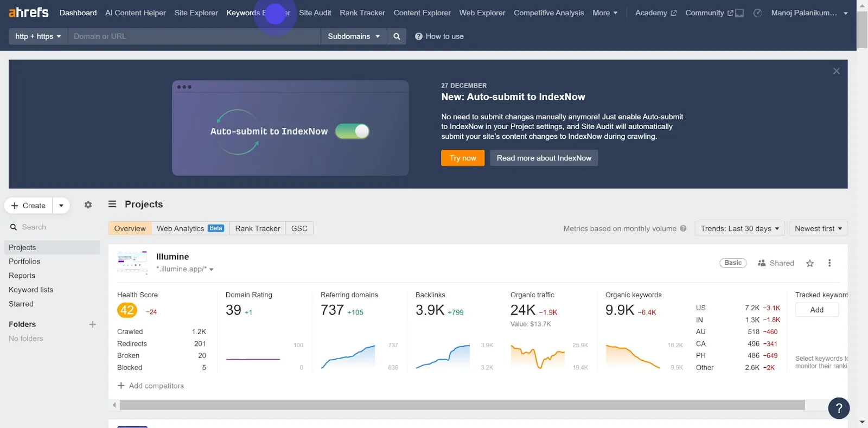Open Site Explorer

(x=196, y=13)
